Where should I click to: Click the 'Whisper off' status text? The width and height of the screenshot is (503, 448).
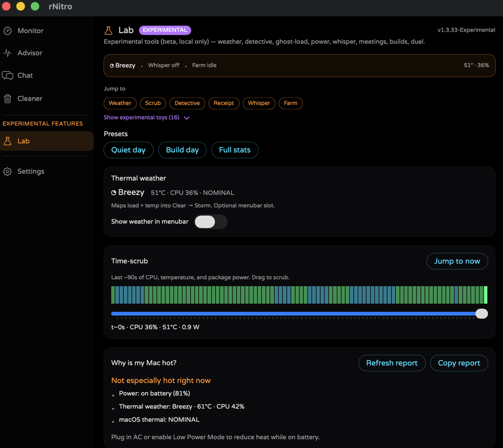(163, 65)
